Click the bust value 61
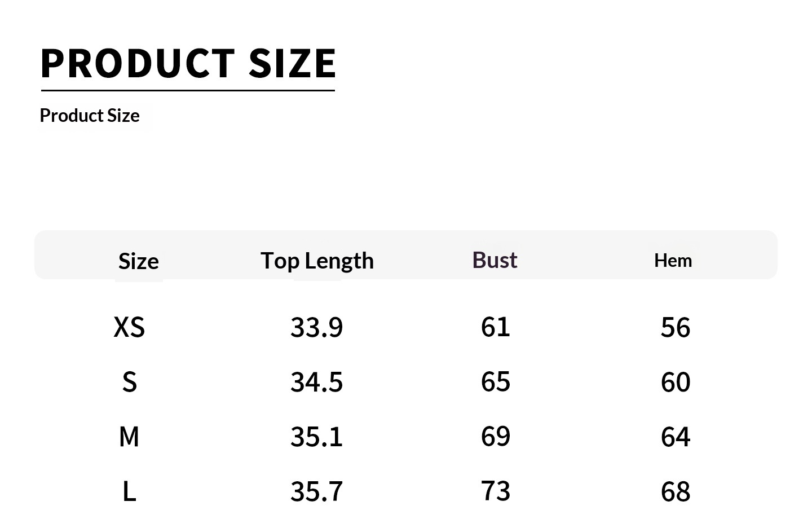This screenshot has width=812, height=532. 496,327
